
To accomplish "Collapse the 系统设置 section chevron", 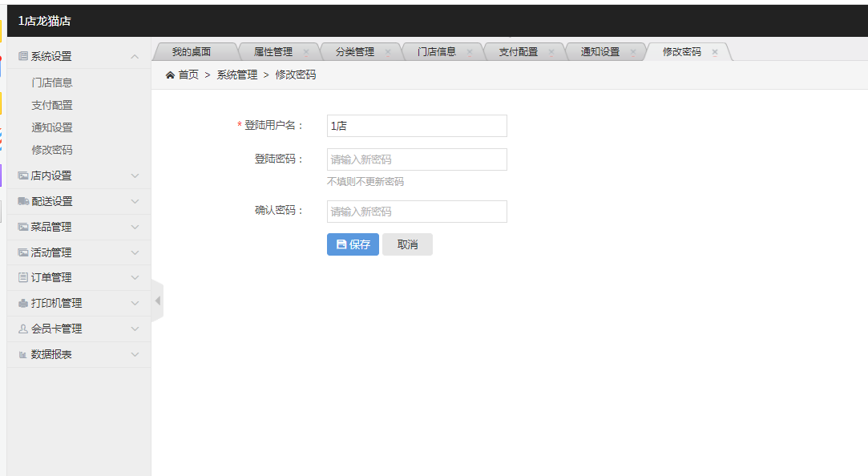I will click(135, 56).
